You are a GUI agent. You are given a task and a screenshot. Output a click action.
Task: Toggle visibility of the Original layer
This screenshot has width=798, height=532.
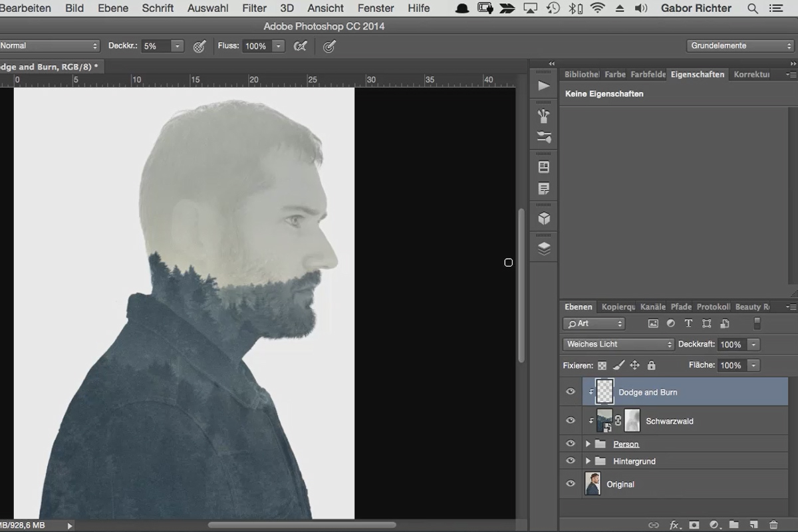(570, 483)
